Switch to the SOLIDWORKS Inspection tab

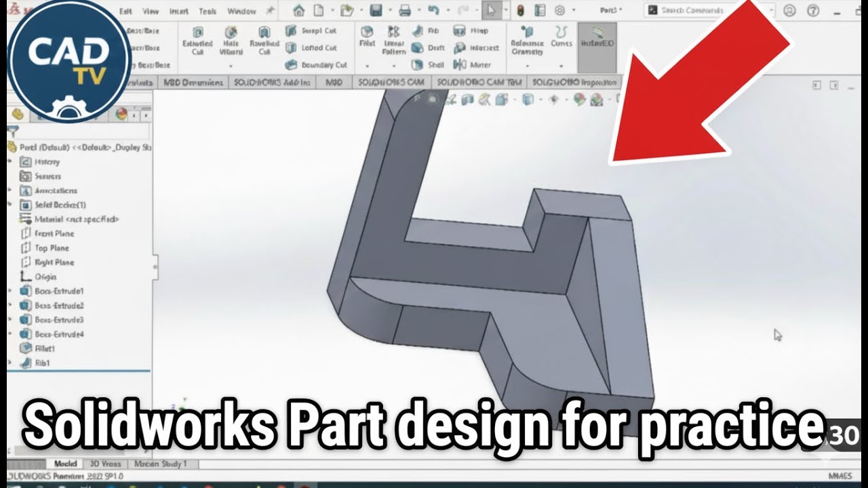tap(575, 82)
